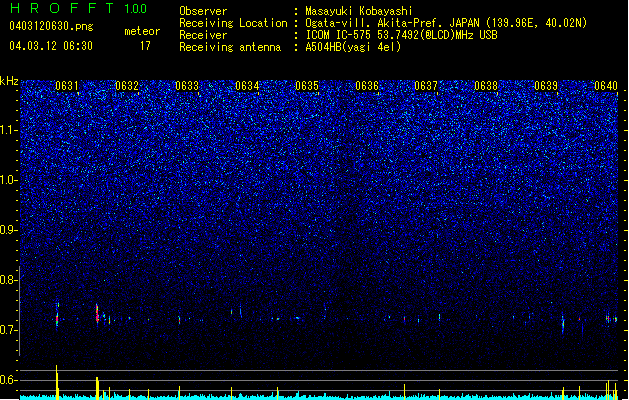Screen dimensions: 629x400
Task: Click time marker 0632
Action: 127,86
